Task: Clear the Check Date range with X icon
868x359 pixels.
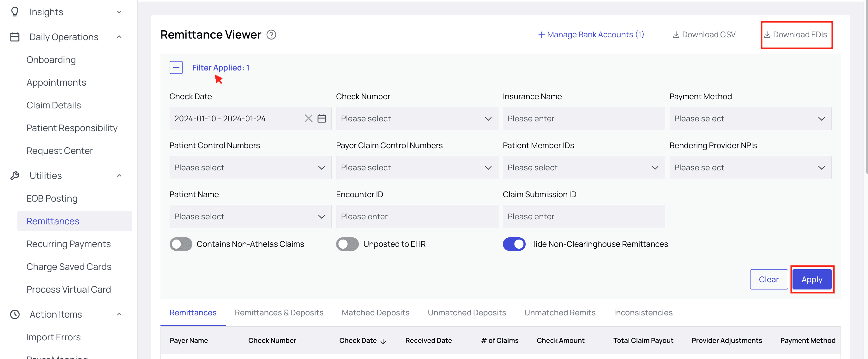Action: pyautogui.click(x=308, y=119)
